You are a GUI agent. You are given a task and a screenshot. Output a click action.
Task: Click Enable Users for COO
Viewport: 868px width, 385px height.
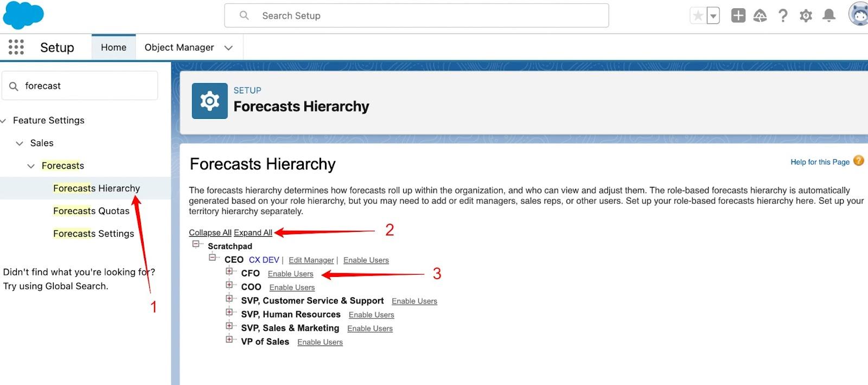pos(292,287)
